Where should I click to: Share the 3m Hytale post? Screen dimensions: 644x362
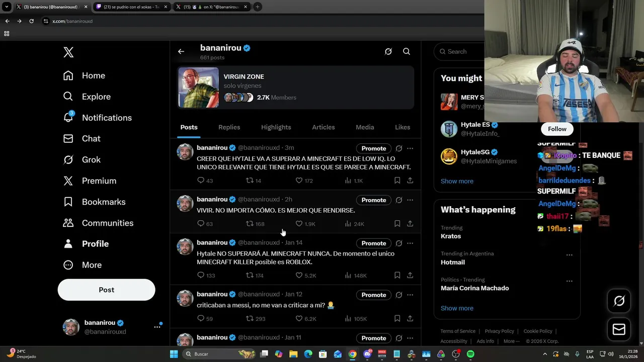tap(410, 180)
